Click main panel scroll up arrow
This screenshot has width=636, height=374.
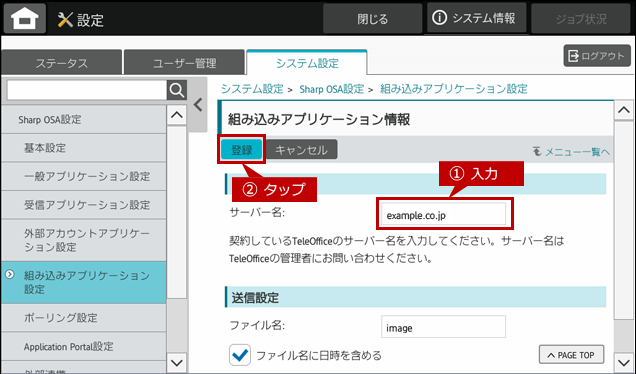(624, 110)
